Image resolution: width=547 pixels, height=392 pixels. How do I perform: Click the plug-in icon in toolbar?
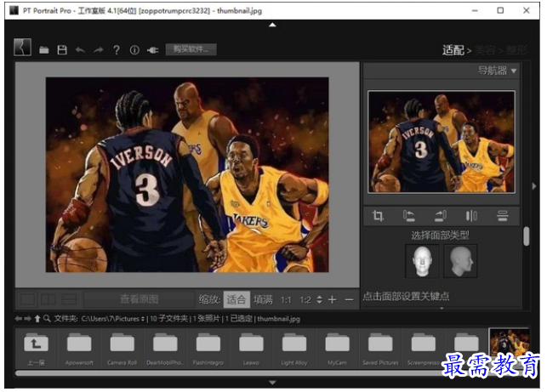[153, 50]
